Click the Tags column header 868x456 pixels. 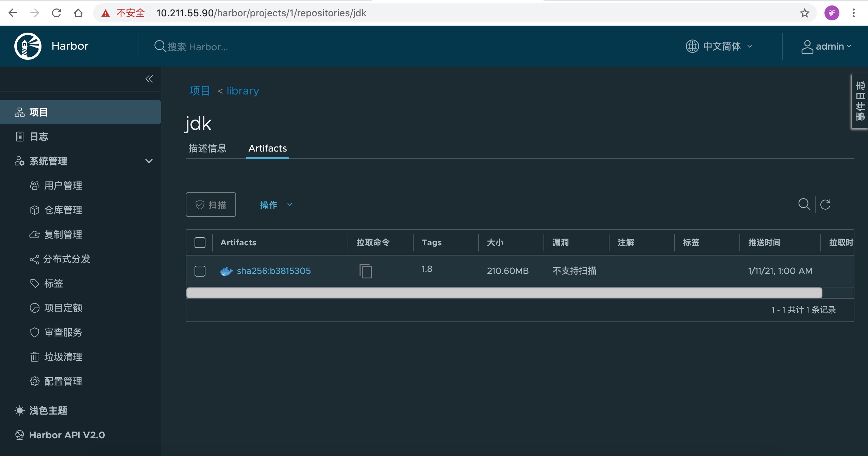(432, 242)
